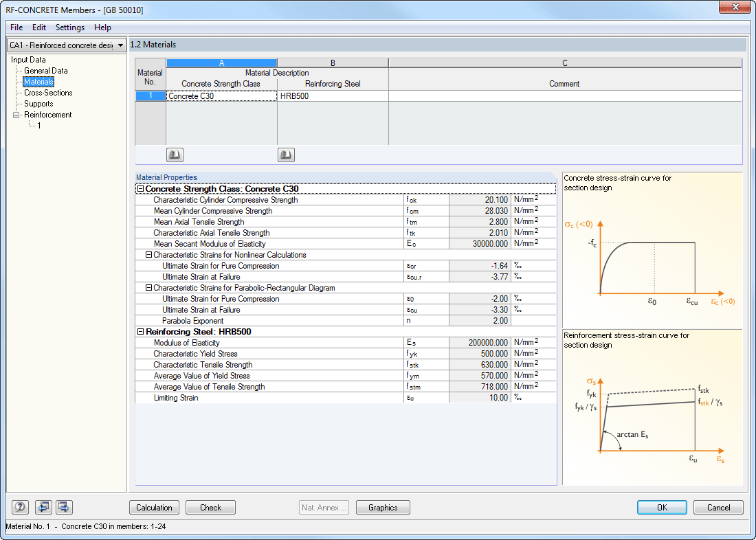Open the CA1 design case dropdown

tap(67, 45)
